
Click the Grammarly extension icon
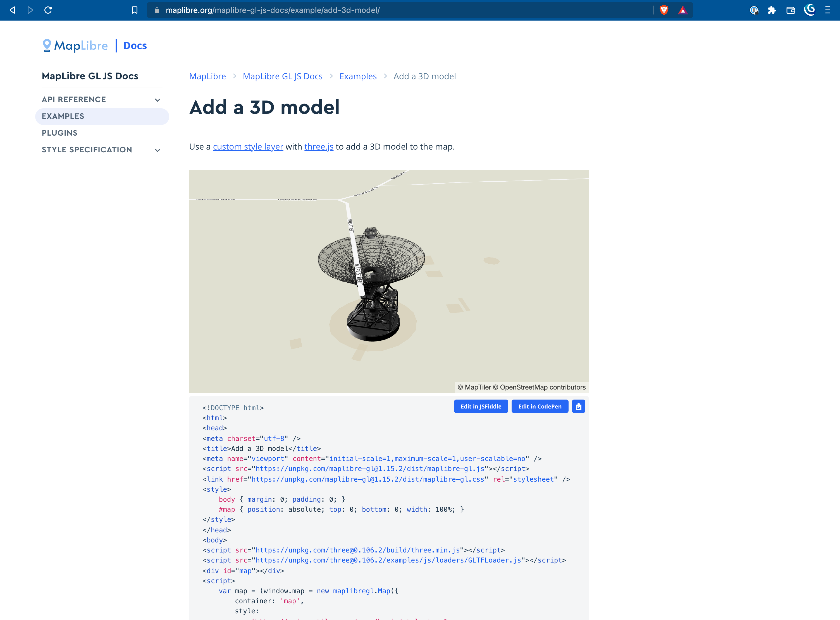[810, 10]
